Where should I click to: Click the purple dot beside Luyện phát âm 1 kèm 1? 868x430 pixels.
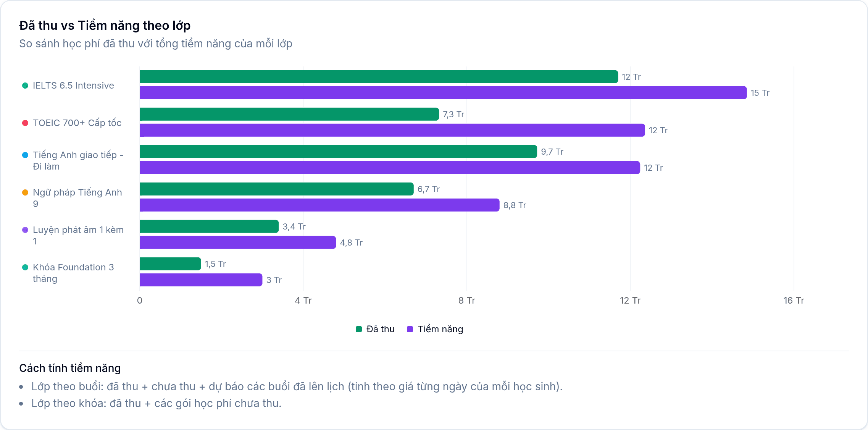click(x=25, y=230)
